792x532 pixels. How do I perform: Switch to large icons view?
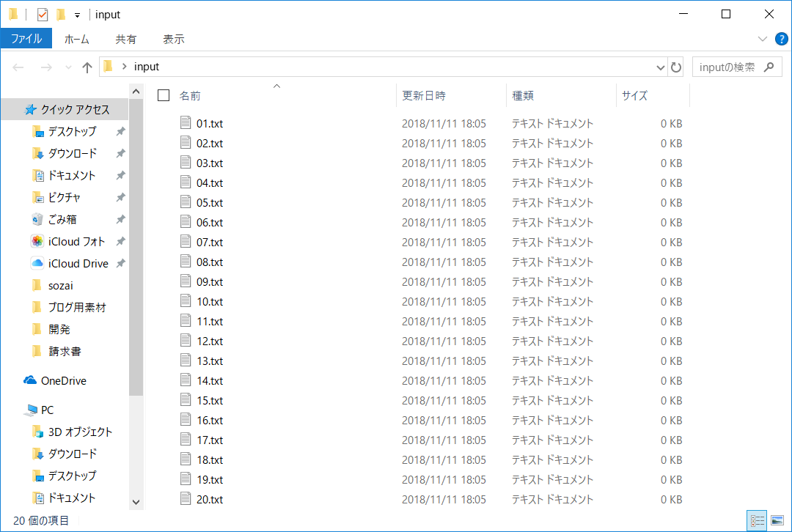tap(777, 520)
